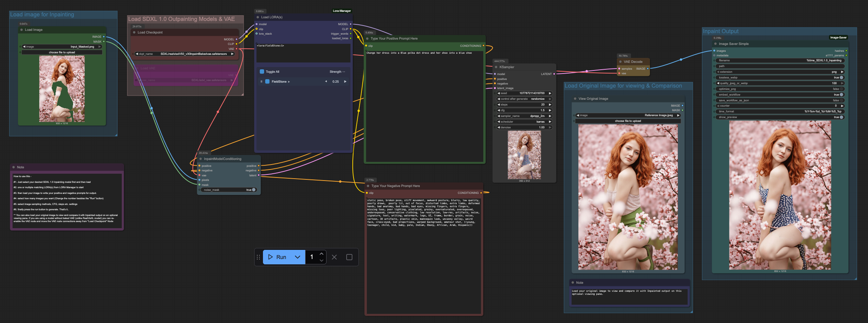Click choose file to upload in Load Image node

tap(62, 53)
